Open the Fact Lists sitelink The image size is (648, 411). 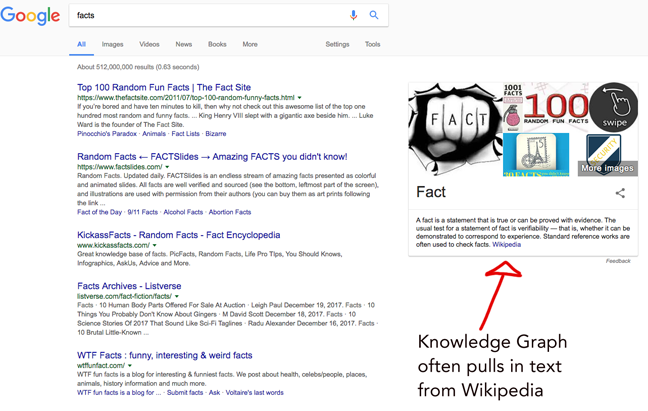186,134
